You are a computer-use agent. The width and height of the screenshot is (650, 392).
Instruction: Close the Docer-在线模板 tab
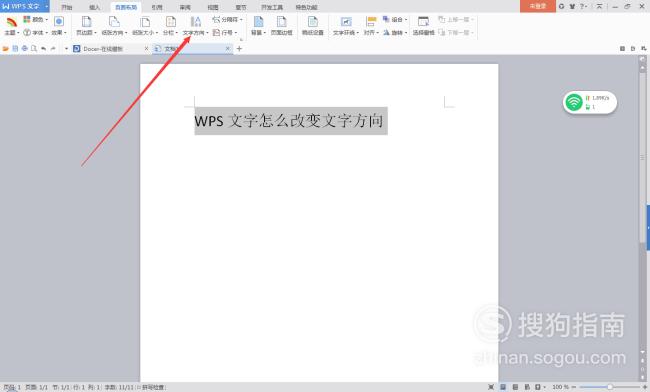point(146,49)
